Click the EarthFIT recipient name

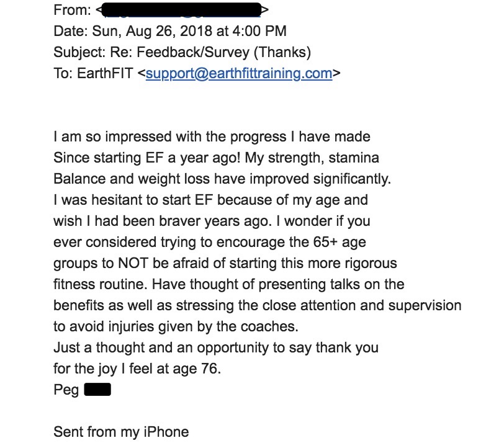coord(105,73)
